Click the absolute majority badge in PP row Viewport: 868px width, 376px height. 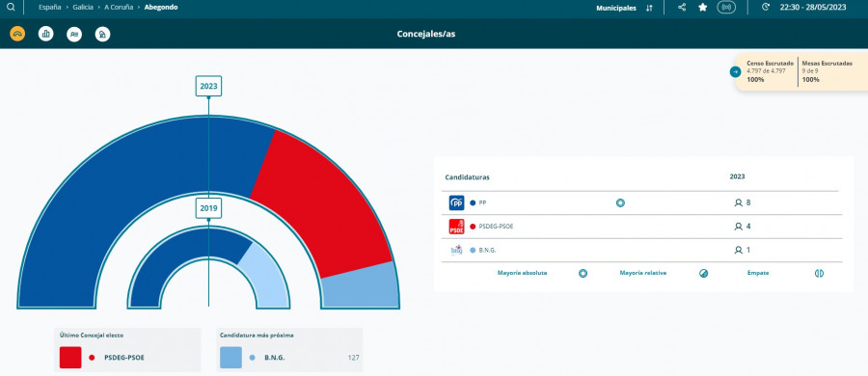tap(620, 202)
